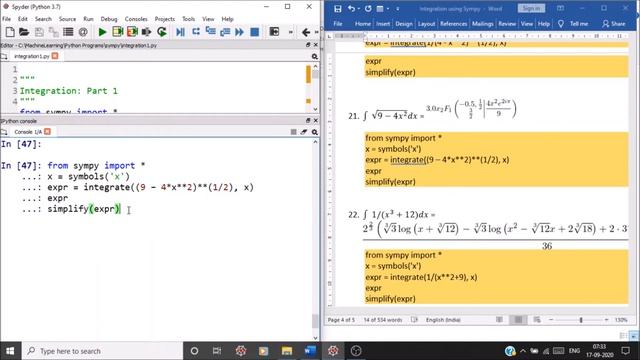
Task: Save all files in the Spyder toolbar
Action: pos(53,32)
